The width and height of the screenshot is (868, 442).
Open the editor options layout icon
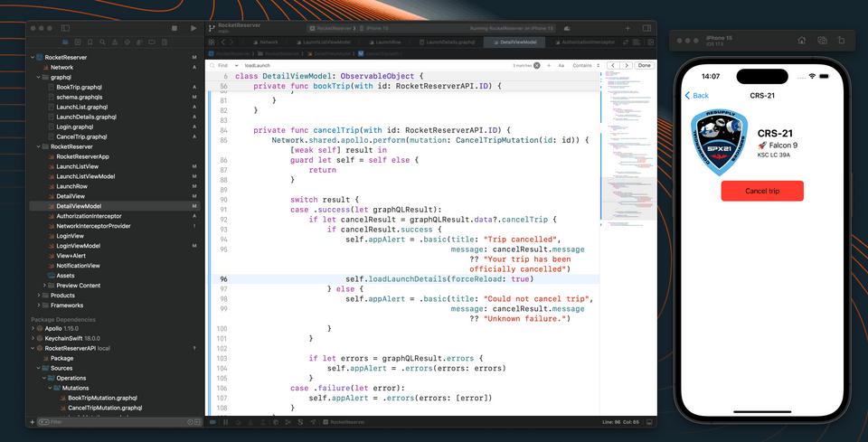point(637,42)
